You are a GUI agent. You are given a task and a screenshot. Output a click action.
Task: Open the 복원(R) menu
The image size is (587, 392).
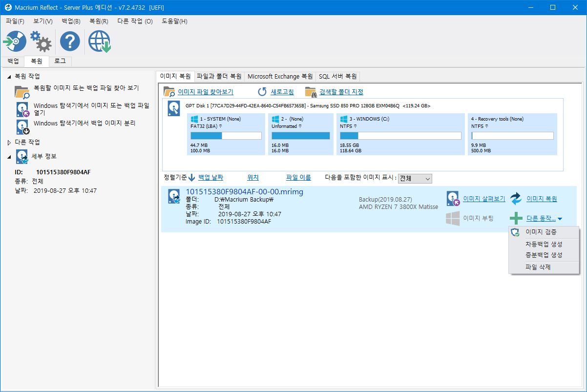99,21
